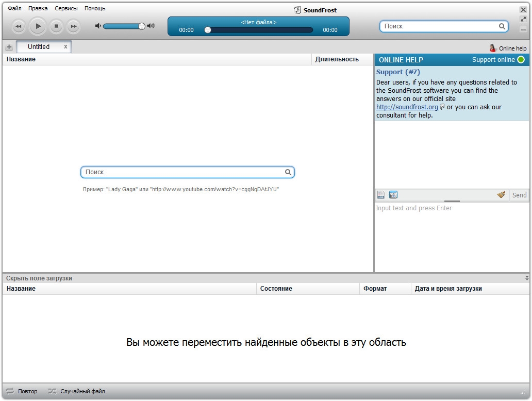Click the Send button in chat
This screenshot has width=532, height=401.
(x=519, y=195)
